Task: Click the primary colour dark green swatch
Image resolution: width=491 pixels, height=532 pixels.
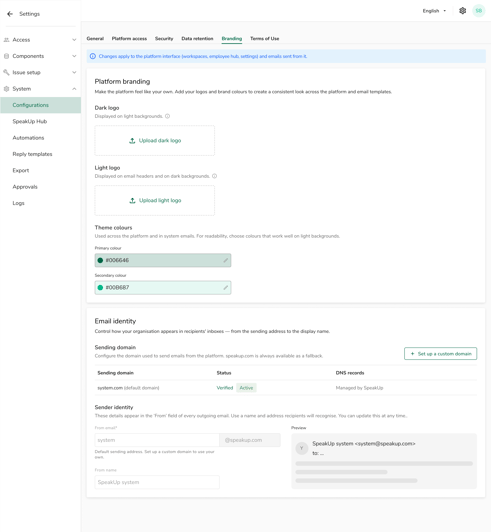Action: click(x=100, y=260)
